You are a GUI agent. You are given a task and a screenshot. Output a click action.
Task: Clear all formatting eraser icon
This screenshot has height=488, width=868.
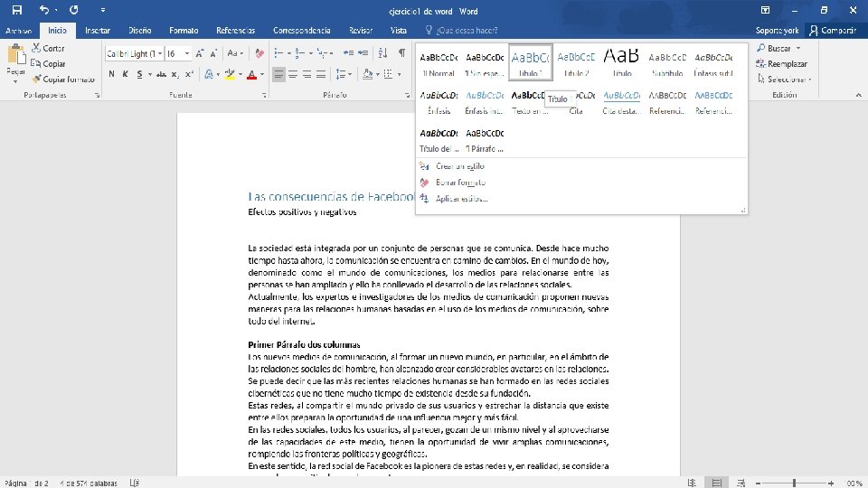pos(259,53)
